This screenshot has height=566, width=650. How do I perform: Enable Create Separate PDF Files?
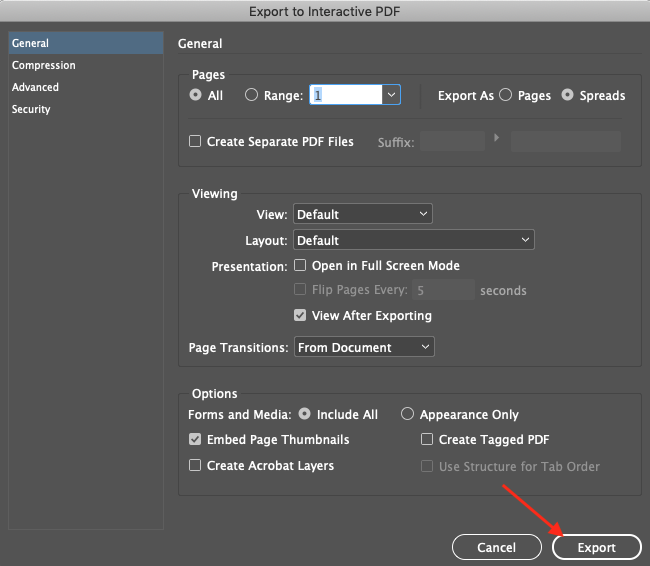[195, 142]
